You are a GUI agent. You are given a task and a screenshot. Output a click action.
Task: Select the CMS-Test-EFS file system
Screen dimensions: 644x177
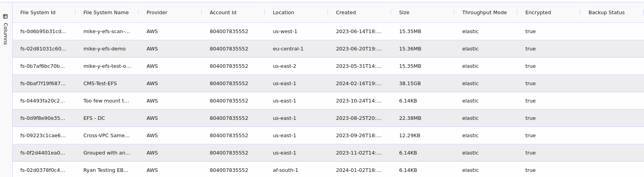coord(100,84)
